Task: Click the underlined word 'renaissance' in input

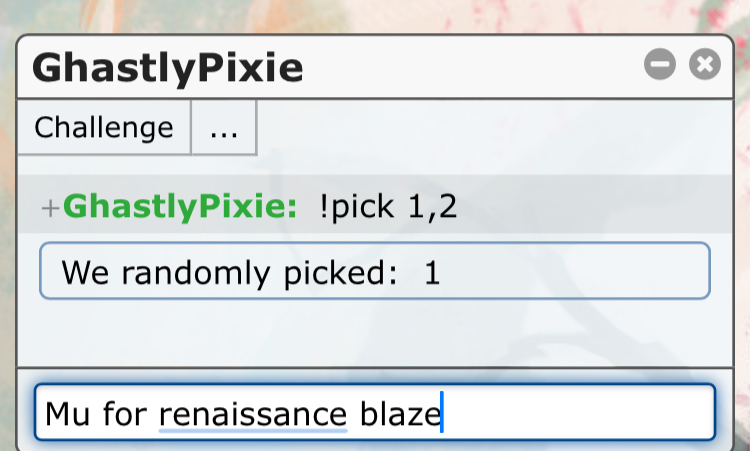Action: (253, 414)
